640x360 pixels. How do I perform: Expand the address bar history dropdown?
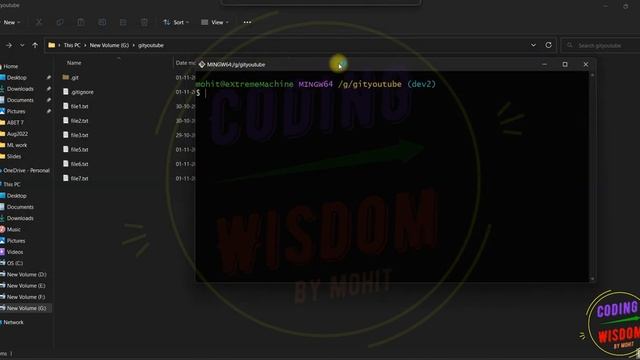coord(533,45)
